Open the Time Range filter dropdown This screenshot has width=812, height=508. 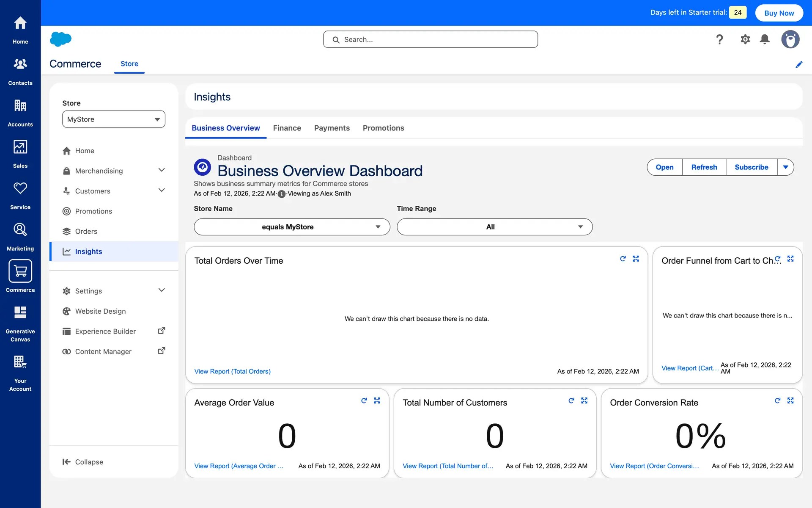pos(494,227)
